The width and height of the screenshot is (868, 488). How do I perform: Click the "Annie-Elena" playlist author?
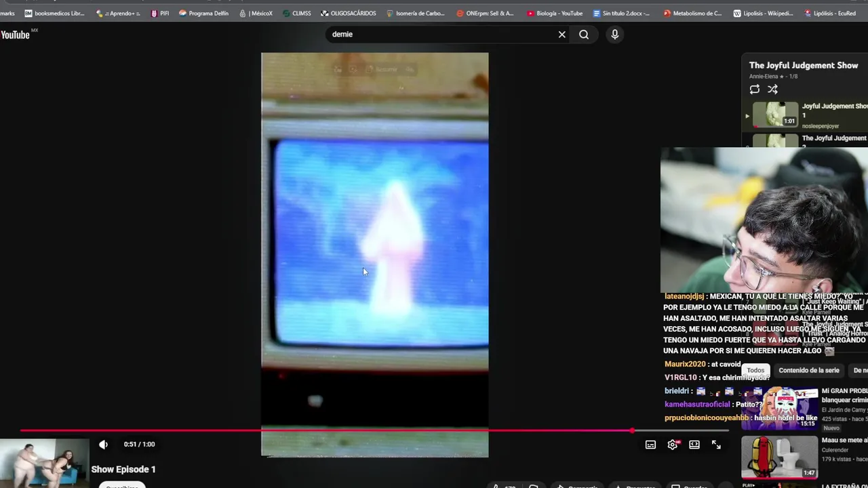point(766,77)
